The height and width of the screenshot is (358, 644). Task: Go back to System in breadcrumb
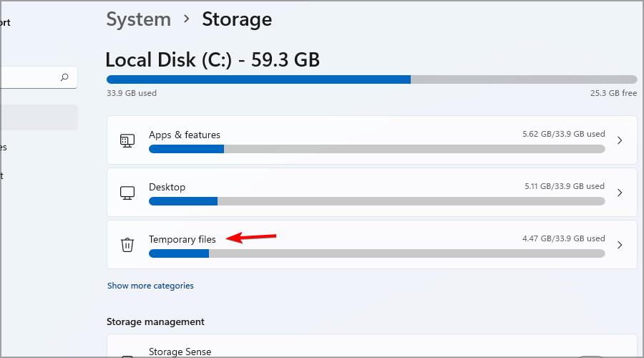point(138,19)
